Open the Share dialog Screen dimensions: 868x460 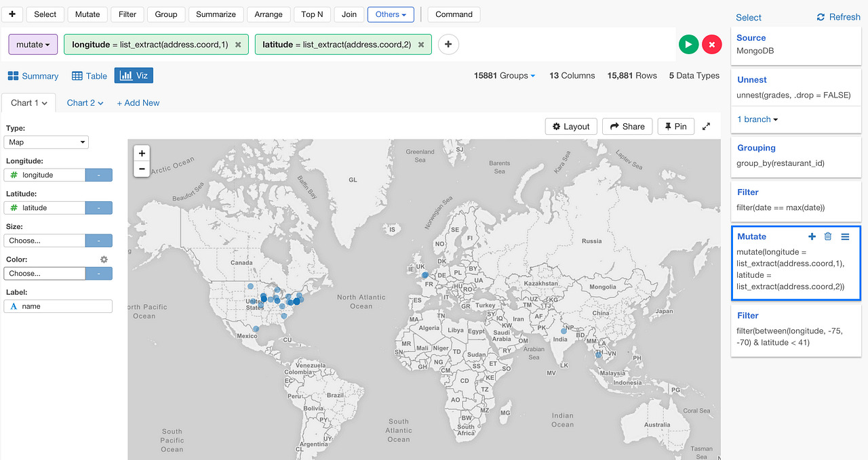pyautogui.click(x=627, y=126)
